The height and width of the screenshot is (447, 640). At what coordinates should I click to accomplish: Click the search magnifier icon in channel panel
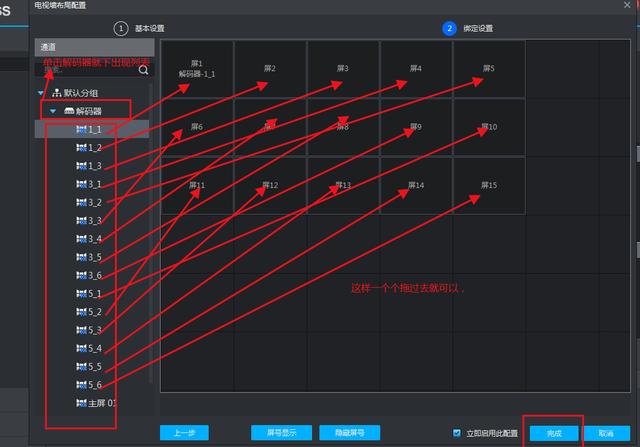143,70
